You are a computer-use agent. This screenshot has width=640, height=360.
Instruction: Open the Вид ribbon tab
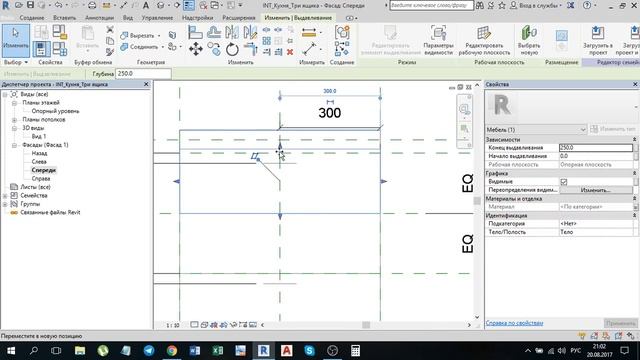[128, 18]
